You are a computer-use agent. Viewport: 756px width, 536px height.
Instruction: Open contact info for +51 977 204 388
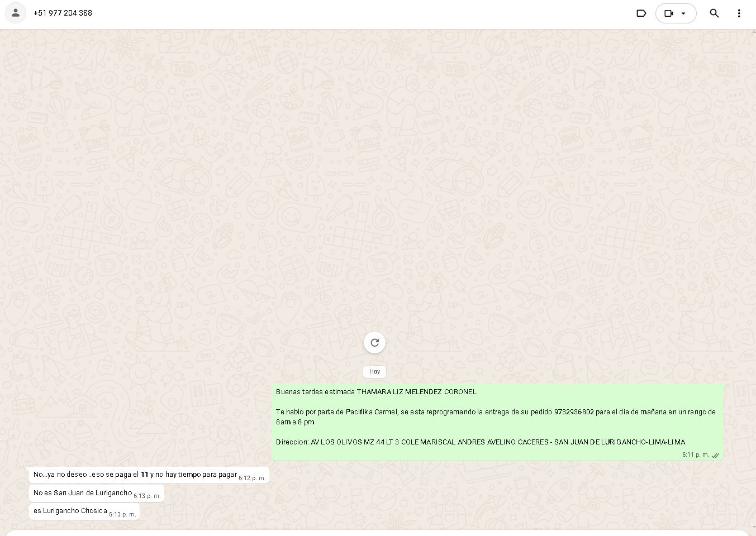click(63, 13)
